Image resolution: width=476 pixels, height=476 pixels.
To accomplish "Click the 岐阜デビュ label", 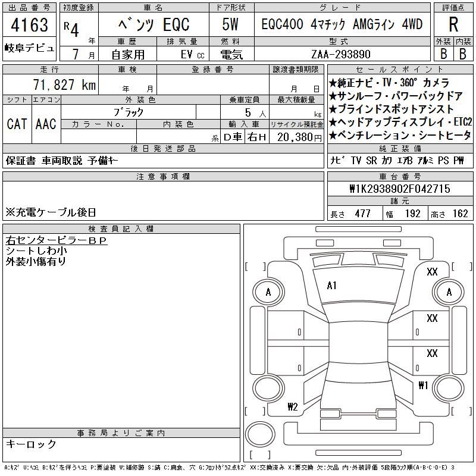I will (29, 48).
